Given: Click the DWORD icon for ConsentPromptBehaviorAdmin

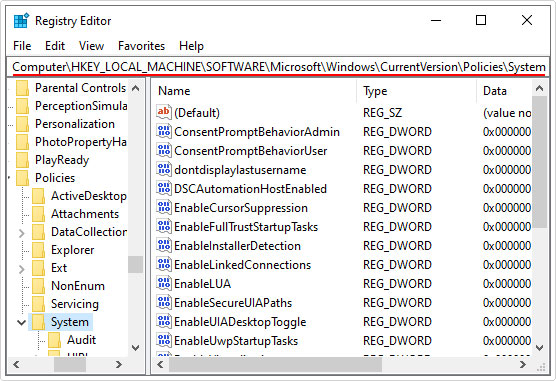Looking at the screenshot, I should coord(163,131).
